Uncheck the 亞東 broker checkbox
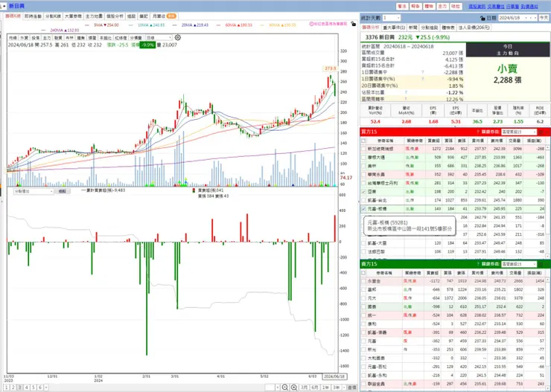This screenshot has width=551, height=392. point(363,192)
